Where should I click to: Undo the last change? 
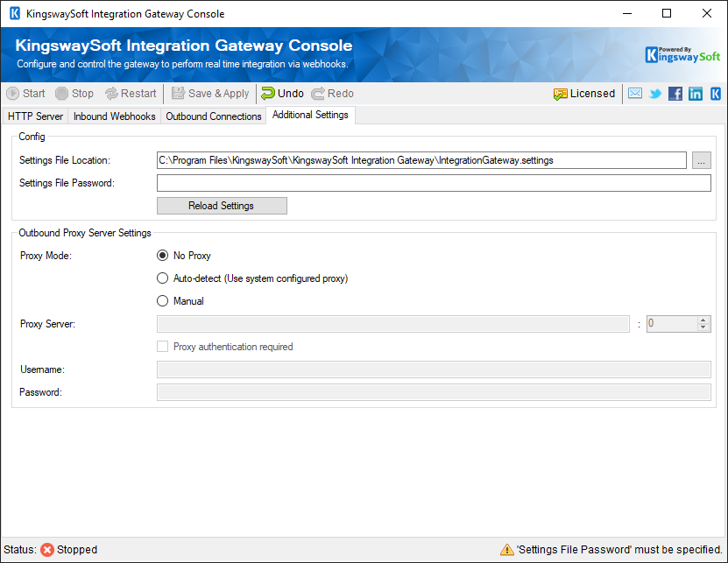(x=282, y=94)
